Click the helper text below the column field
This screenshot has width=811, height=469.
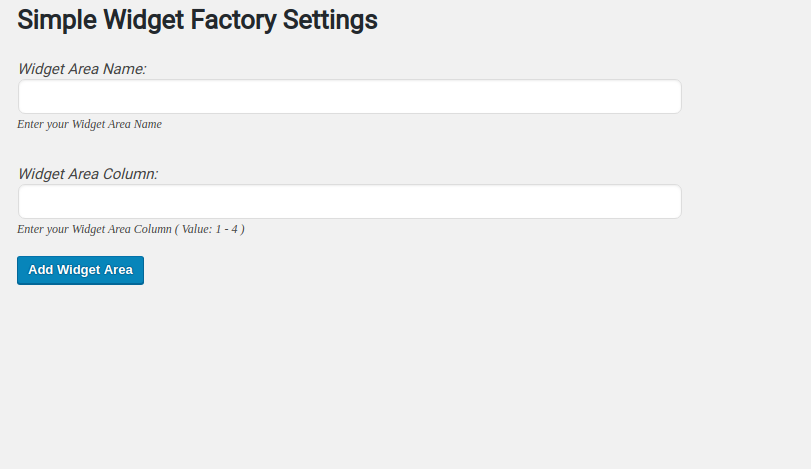point(131,229)
